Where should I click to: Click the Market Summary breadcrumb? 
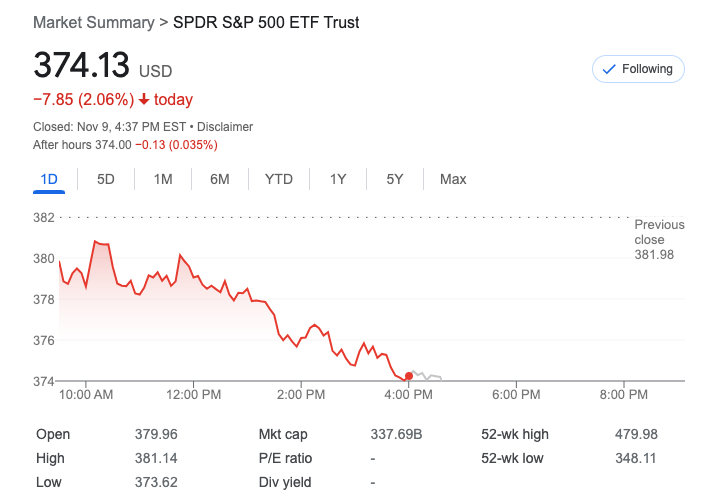[93, 22]
